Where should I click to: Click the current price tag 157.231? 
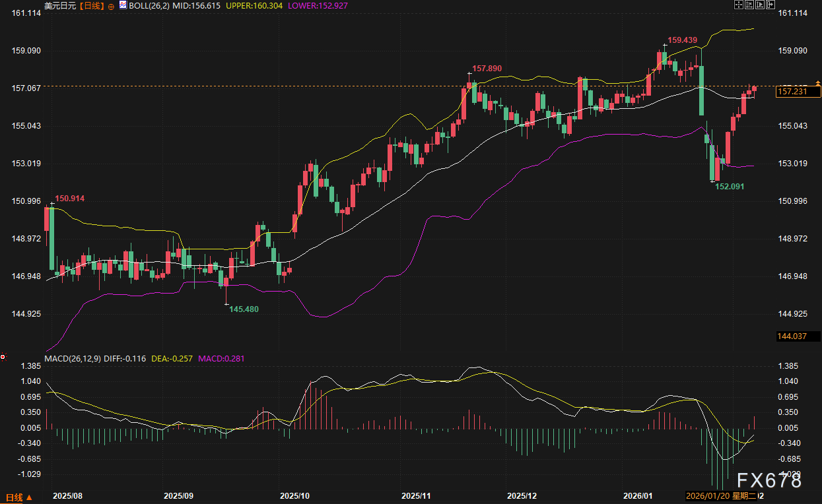click(x=793, y=92)
